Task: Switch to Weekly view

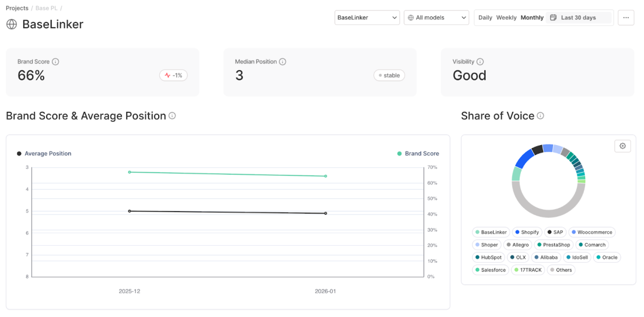Action: (x=506, y=18)
